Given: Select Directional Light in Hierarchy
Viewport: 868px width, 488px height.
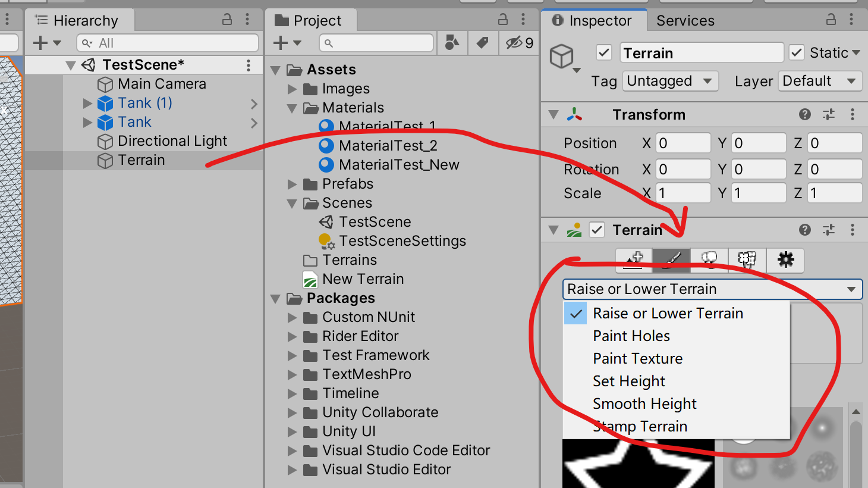Looking at the screenshot, I should [172, 141].
